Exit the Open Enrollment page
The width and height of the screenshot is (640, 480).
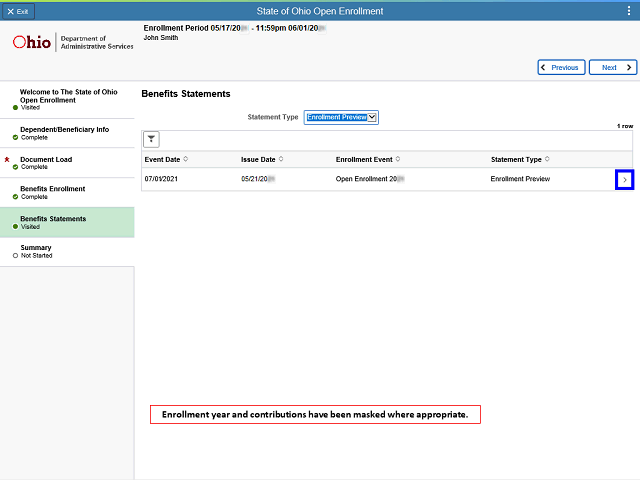[18, 11]
